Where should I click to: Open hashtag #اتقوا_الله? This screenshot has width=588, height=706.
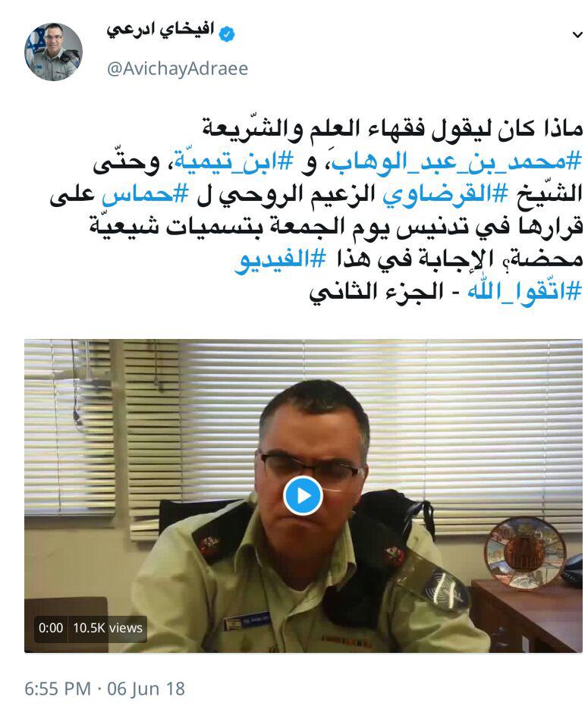525,292
